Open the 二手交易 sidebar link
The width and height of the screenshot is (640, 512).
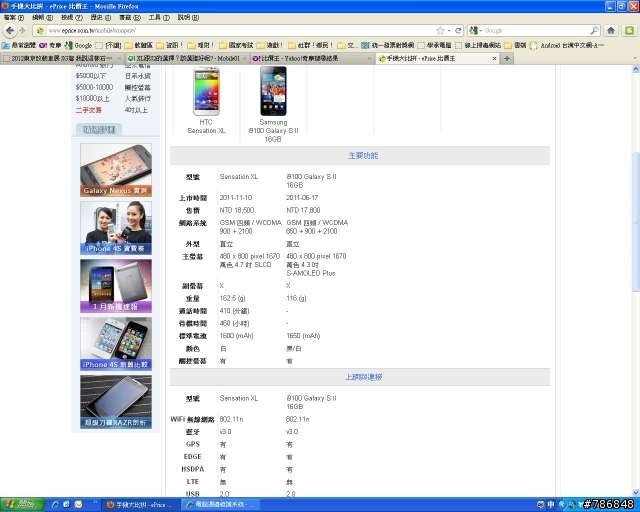click(x=89, y=110)
